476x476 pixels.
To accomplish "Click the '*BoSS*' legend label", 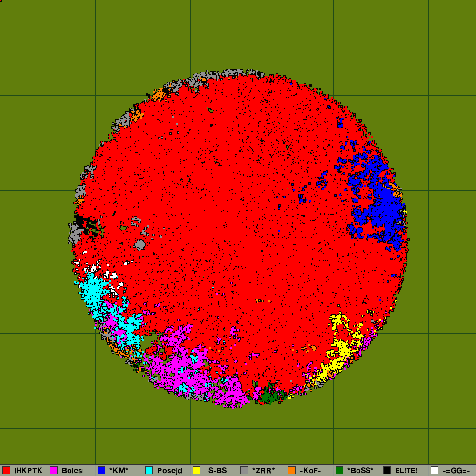I will pos(360,471).
